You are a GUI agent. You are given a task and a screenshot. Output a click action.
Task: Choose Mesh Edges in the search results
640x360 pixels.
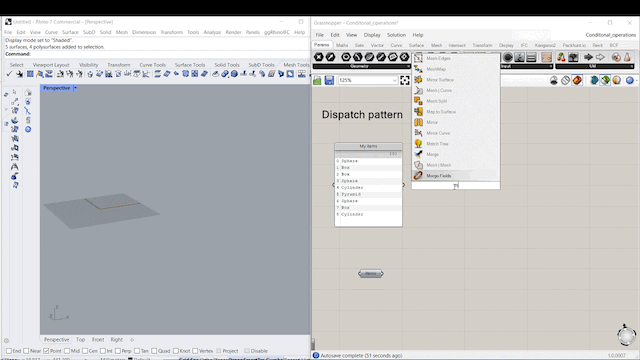click(456, 58)
